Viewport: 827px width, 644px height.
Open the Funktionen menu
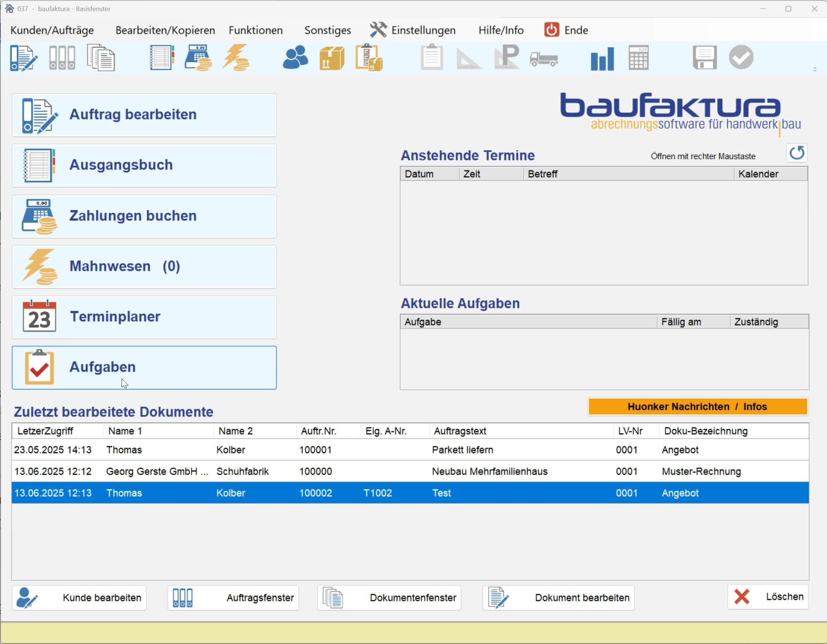point(256,30)
